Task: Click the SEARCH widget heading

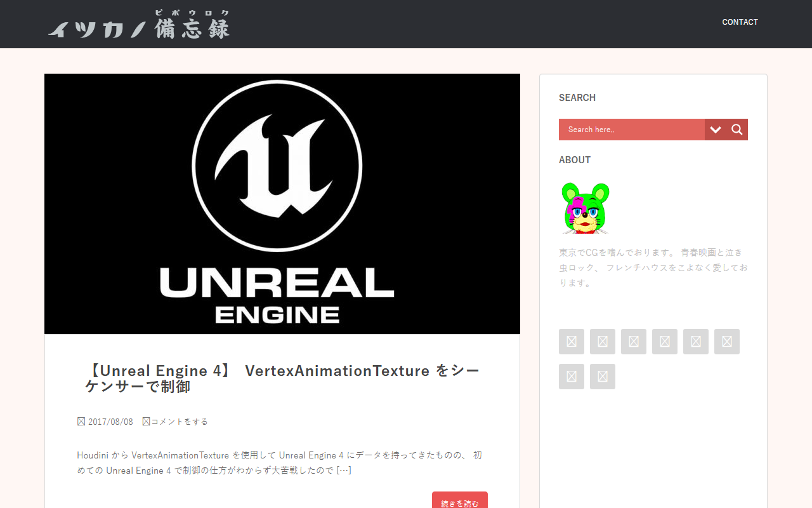Action: coord(577,98)
